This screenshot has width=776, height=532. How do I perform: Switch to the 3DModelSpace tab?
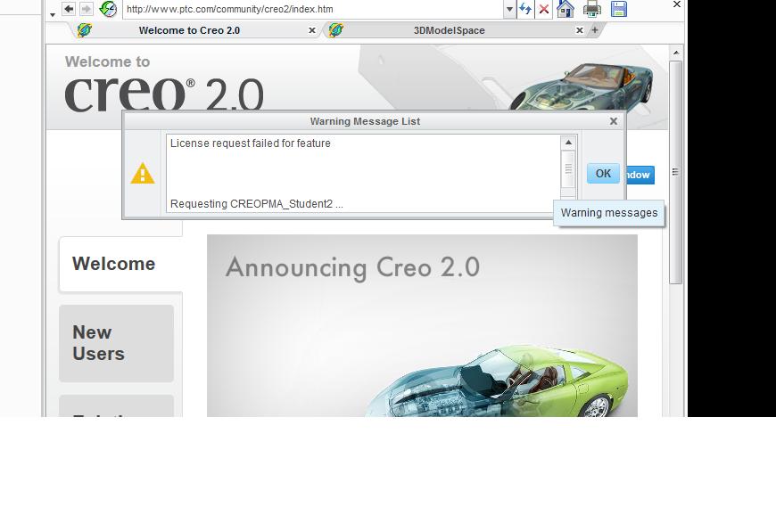point(449,30)
